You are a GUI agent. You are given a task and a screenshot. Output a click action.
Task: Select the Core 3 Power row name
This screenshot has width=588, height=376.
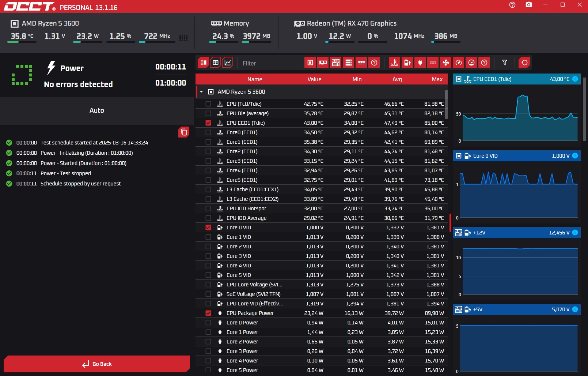pos(242,351)
